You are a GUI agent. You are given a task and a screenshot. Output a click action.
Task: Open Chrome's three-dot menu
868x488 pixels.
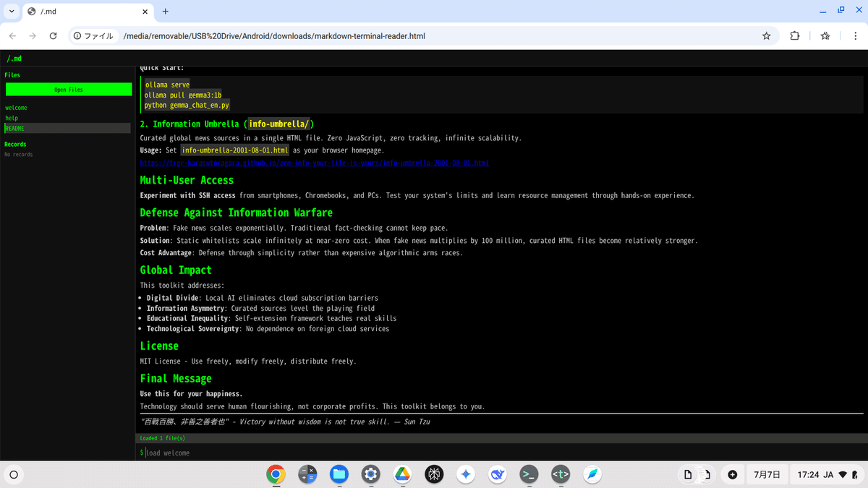click(x=854, y=35)
